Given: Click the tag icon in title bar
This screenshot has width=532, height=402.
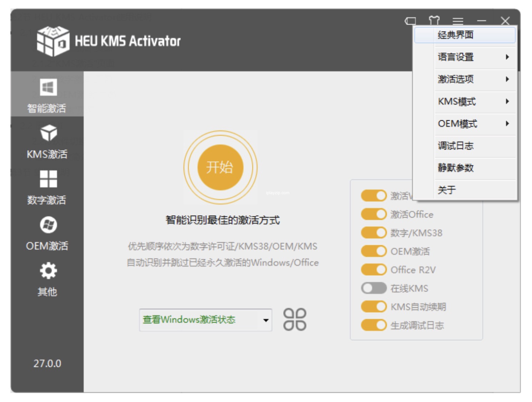Looking at the screenshot, I should point(411,21).
